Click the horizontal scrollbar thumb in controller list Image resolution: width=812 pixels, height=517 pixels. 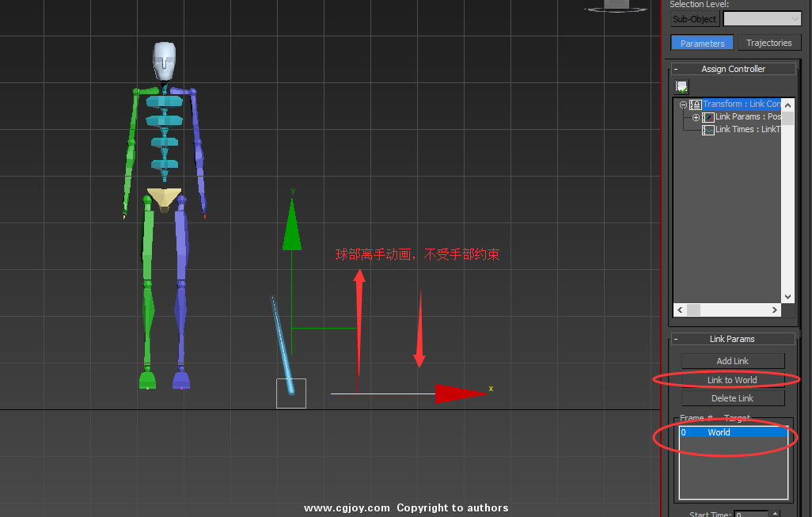693,310
